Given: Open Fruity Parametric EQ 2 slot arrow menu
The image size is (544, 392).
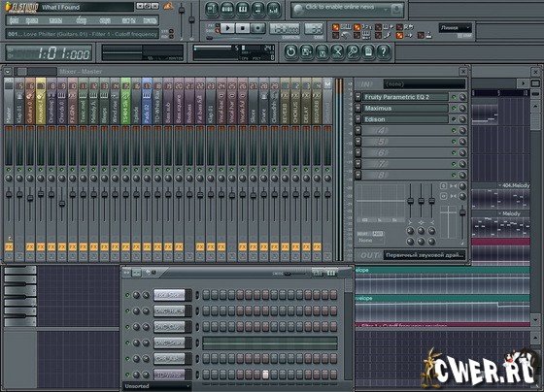Looking at the screenshot, I should [x=358, y=97].
